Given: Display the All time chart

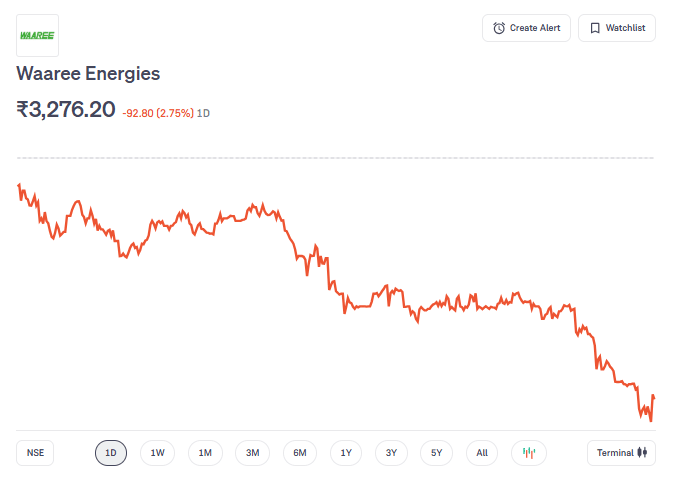Looking at the screenshot, I should coord(482,453).
